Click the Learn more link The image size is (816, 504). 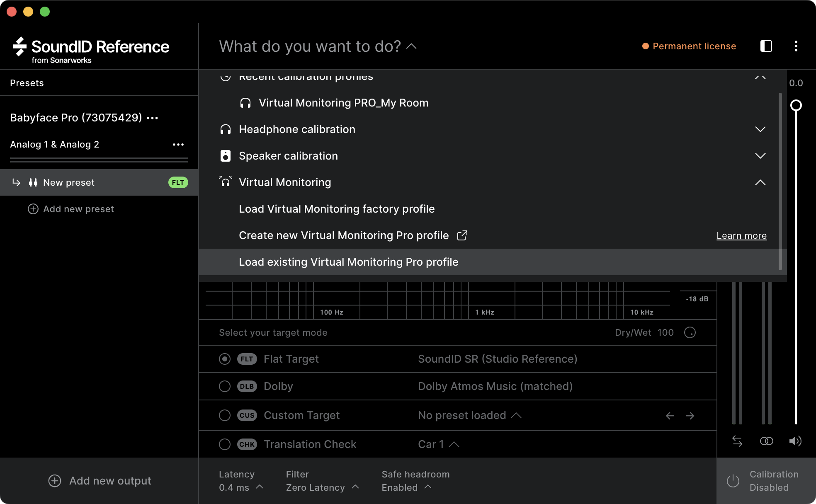(x=741, y=235)
